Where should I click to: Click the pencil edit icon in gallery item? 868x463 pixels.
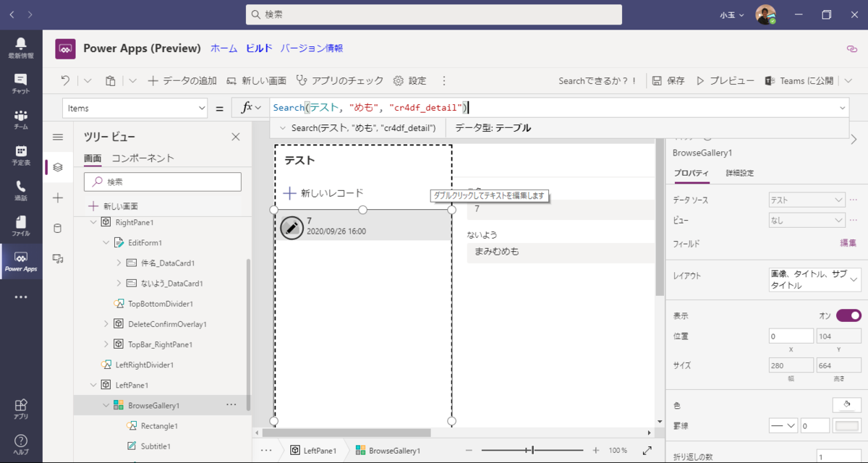(292, 227)
